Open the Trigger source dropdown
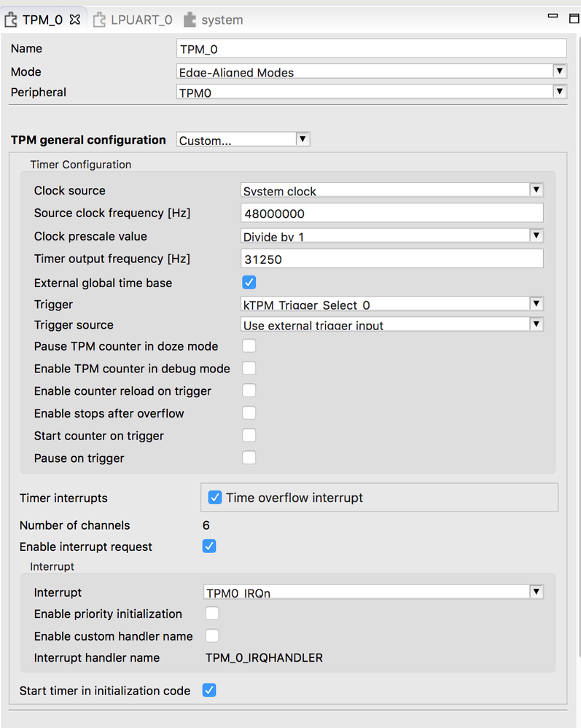581x728 pixels. coord(536,324)
